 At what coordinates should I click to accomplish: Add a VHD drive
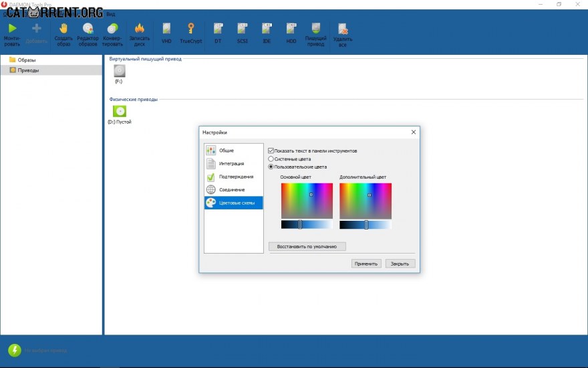[x=166, y=33]
